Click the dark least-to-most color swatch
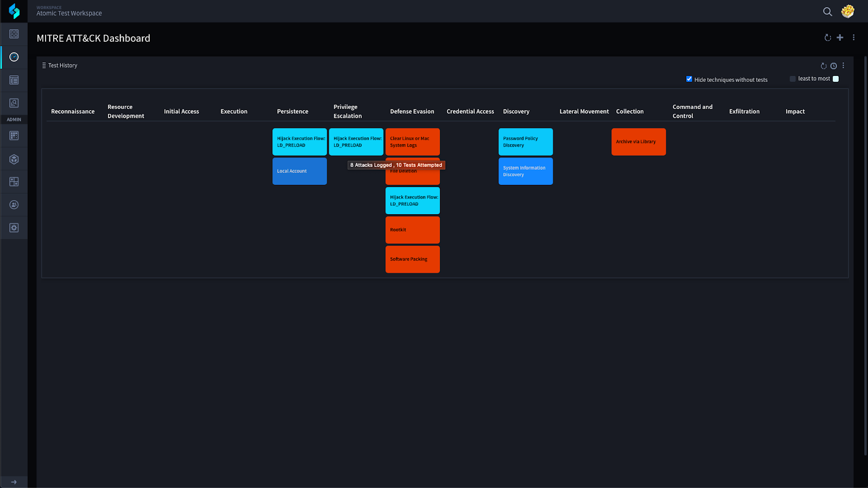Viewport: 868px width, 488px height. point(793,79)
